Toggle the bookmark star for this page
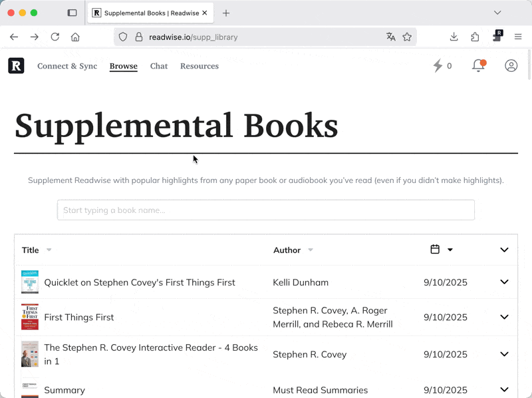This screenshot has height=398, width=532. click(x=407, y=37)
